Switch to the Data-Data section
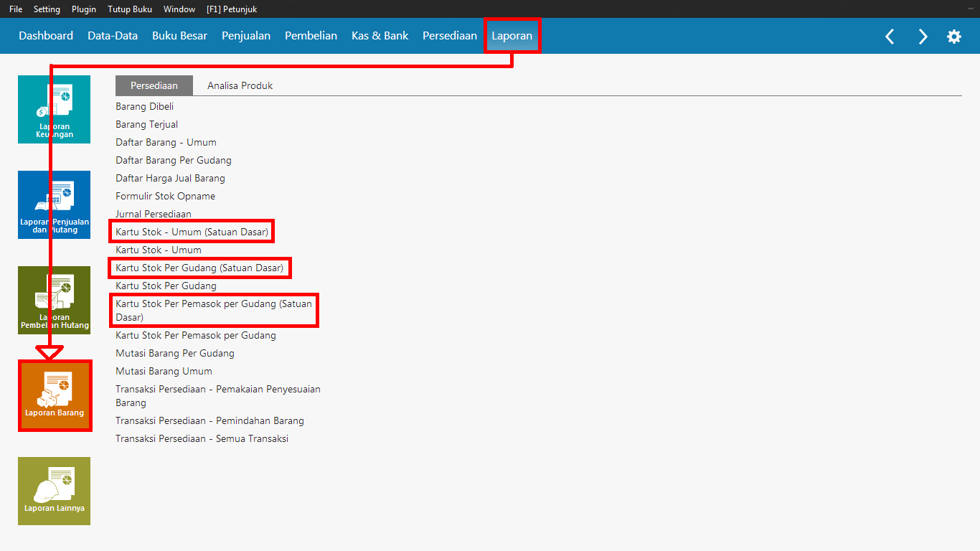980x551 pixels. [x=113, y=36]
